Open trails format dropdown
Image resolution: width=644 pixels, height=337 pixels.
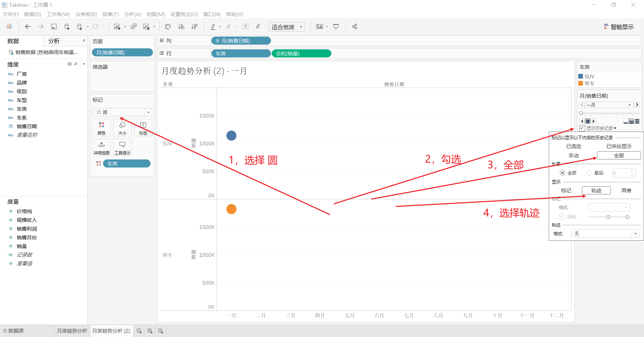(x=605, y=234)
